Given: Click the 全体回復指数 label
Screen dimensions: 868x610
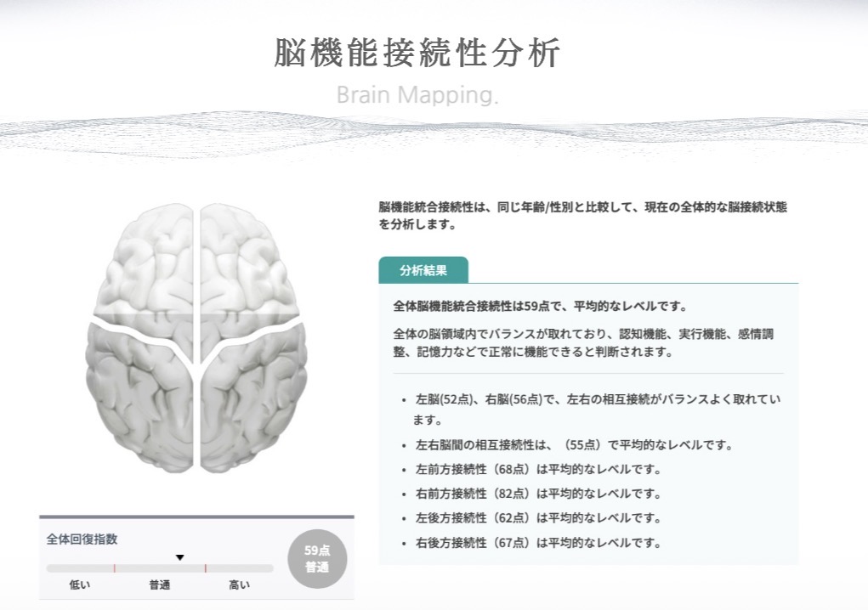Looking at the screenshot, I should [x=82, y=539].
